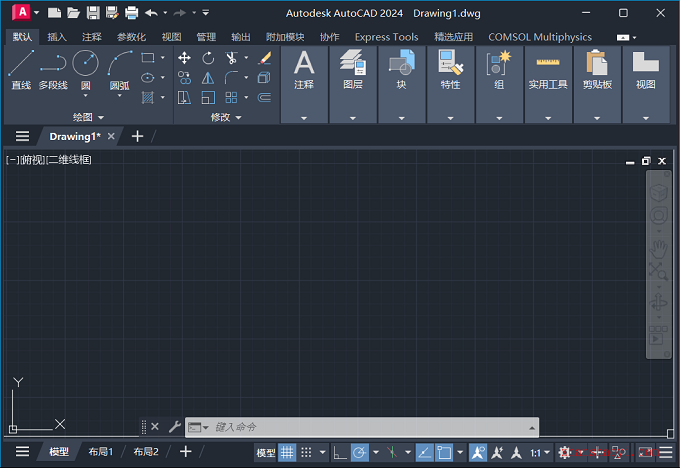Activate the Scale tool
680x468 pixels.
point(208,98)
